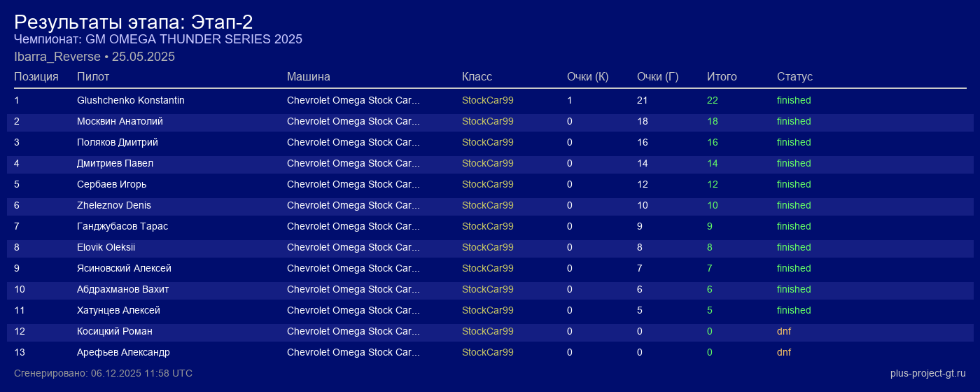Click the generation timestamp footer text
Image resolution: width=980 pixels, height=392 pixels.
click(103, 373)
